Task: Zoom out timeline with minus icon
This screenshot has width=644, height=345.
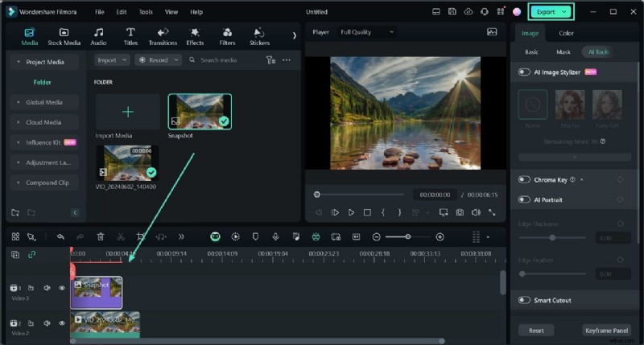Action: click(376, 236)
